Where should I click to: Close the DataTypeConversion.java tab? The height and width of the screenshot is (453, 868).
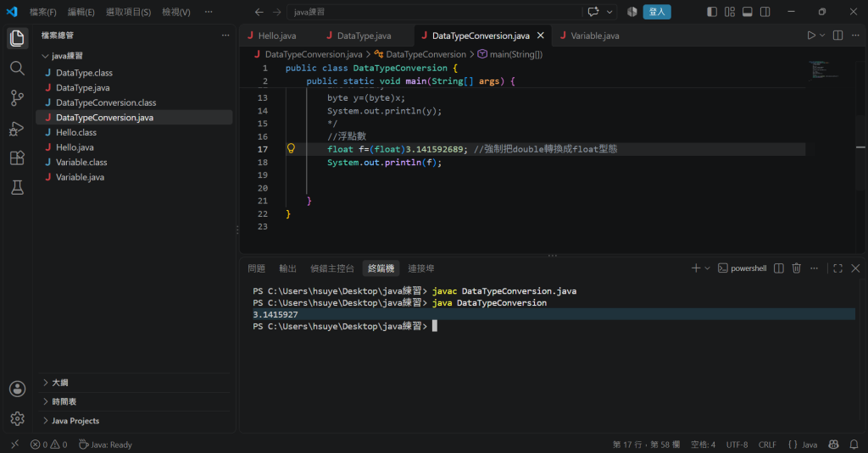540,36
